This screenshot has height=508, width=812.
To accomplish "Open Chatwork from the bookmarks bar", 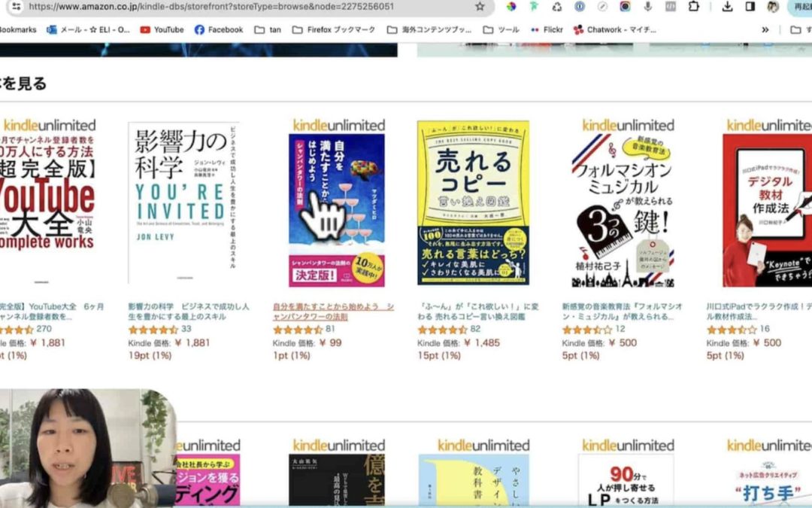I will (617, 30).
